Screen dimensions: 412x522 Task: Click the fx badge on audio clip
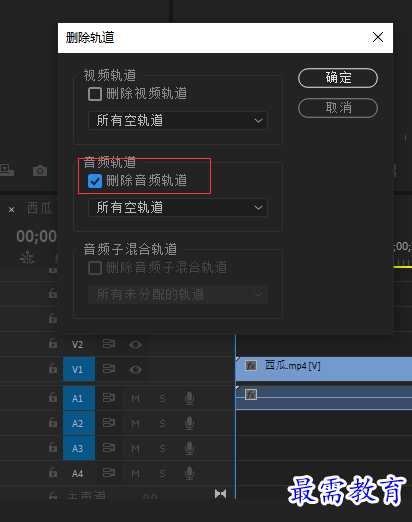(x=251, y=395)
